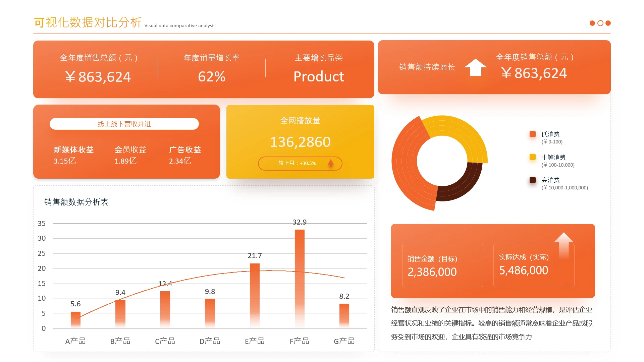Select the dark brown 高消费 legend swatch
This screenshot has height=362, width=644.
[533, 180]
